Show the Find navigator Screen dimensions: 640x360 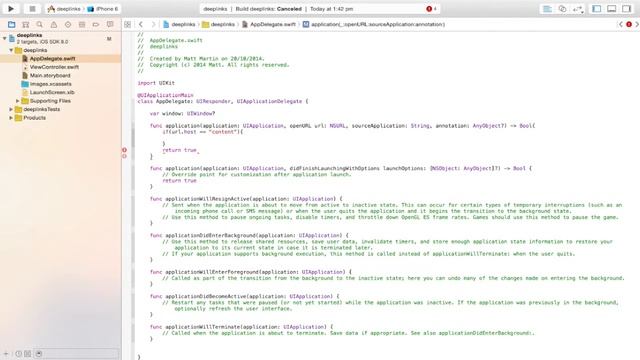40,24
